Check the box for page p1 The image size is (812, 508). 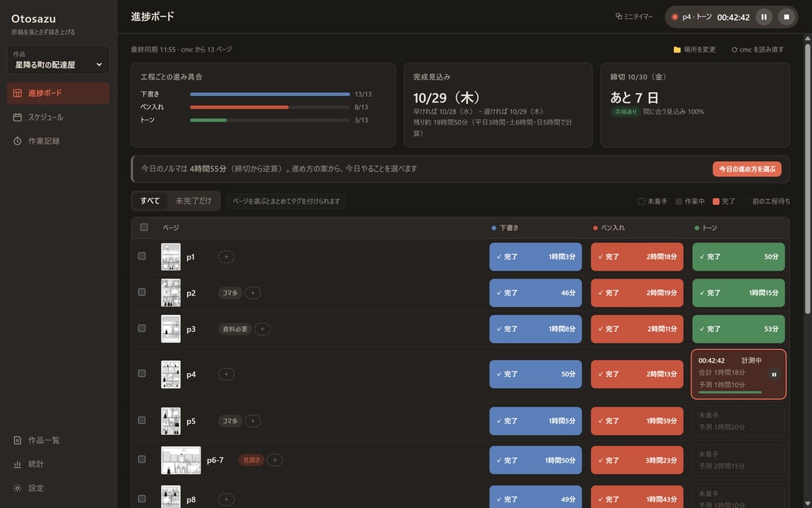142,256
